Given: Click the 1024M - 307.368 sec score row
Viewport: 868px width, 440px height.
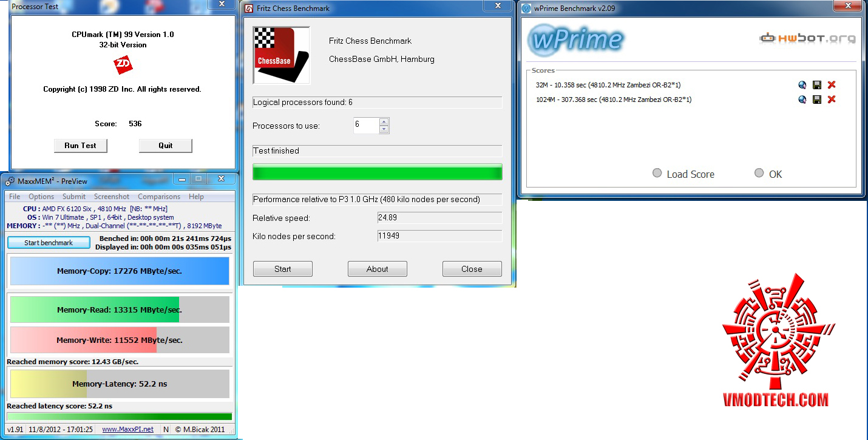Looking at the screenshot, I should (x=614, y=100).
